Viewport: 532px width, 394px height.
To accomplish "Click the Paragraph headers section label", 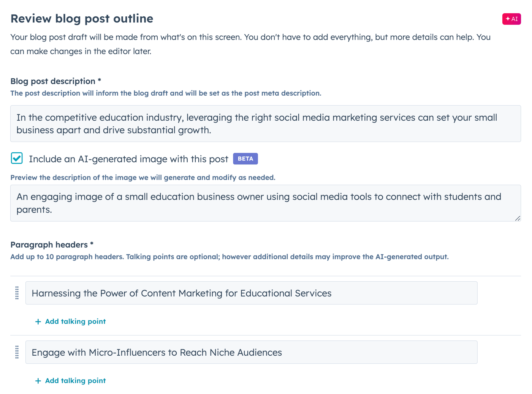I will pos(52,245).
